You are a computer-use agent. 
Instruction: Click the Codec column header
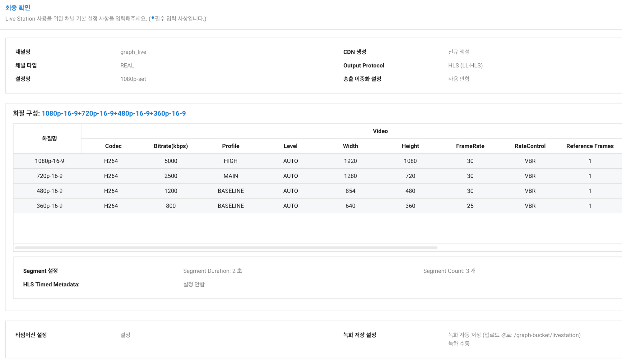(113, 146)
